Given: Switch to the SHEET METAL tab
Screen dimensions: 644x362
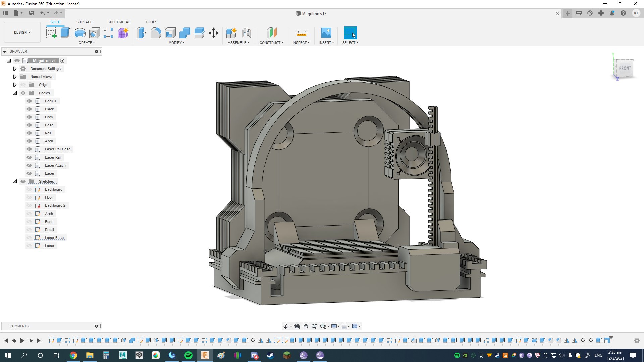Looking at the screenshot, I should click(x=119, y=22).
